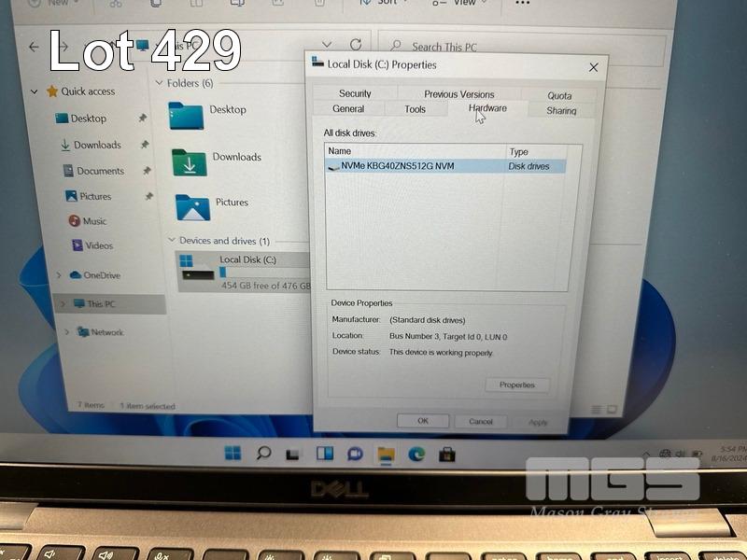Screen dimensions: 747x560
Task: Open File Explorer from taskbar
Action: 386,454
